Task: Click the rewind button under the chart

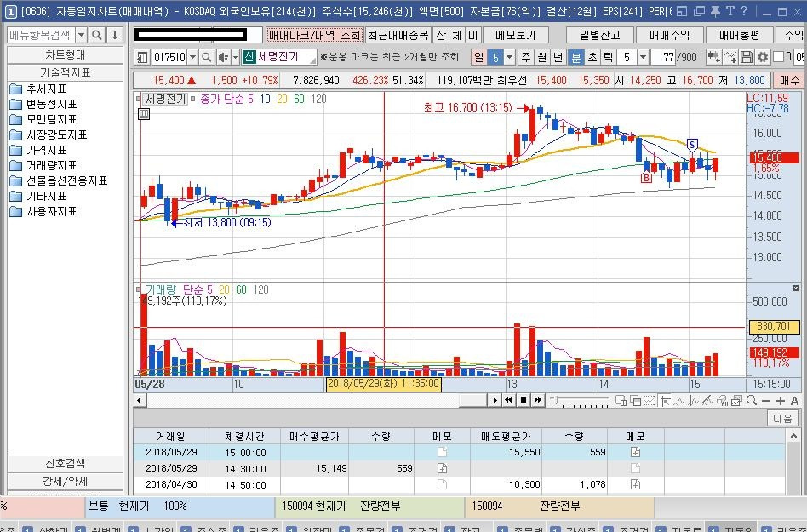Action: click(x=508, y=400)
